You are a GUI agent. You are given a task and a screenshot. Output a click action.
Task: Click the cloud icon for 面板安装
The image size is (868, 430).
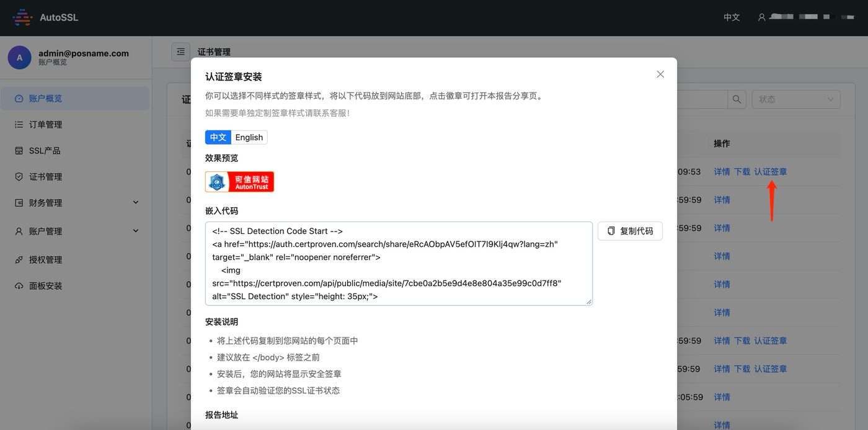[19, 286]
